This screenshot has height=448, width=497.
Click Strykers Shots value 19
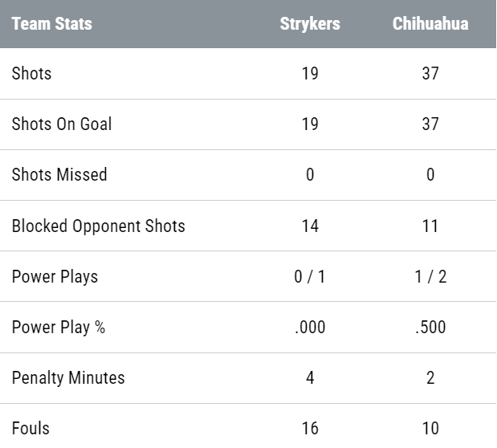[x=310, y=74]
